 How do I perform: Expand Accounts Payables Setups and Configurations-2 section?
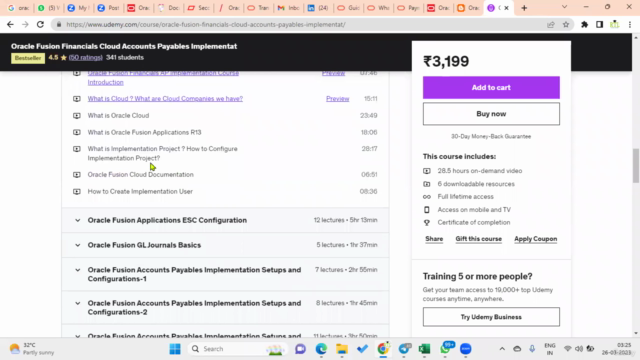225,307
